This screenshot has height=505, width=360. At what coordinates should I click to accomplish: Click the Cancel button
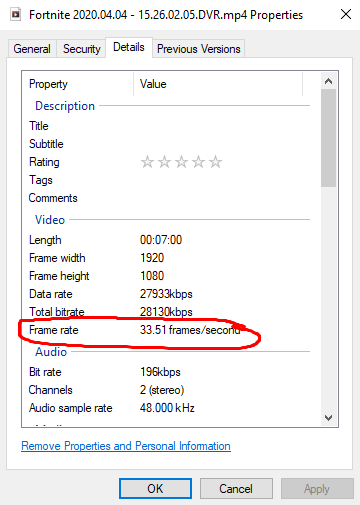tap(236, 489)
